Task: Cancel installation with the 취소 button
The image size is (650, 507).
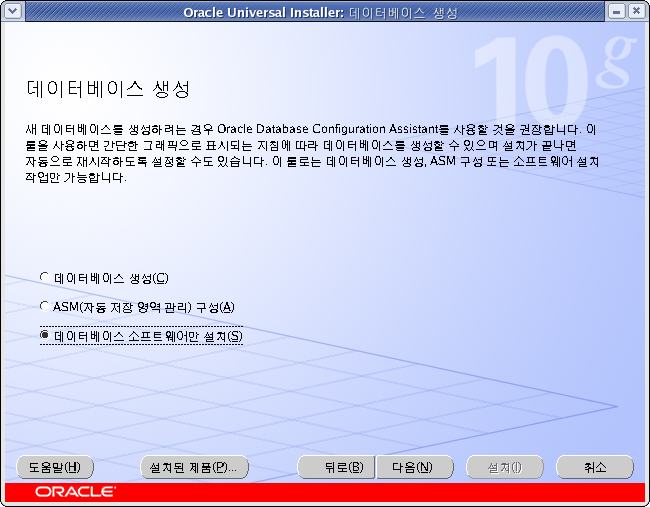Action: (x=594, y=467)
